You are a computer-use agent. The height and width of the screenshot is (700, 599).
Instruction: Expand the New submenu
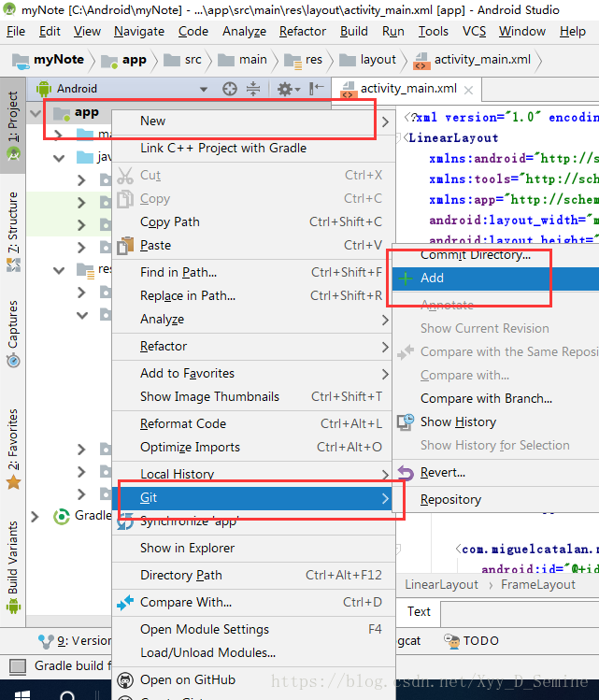(253, 121)
